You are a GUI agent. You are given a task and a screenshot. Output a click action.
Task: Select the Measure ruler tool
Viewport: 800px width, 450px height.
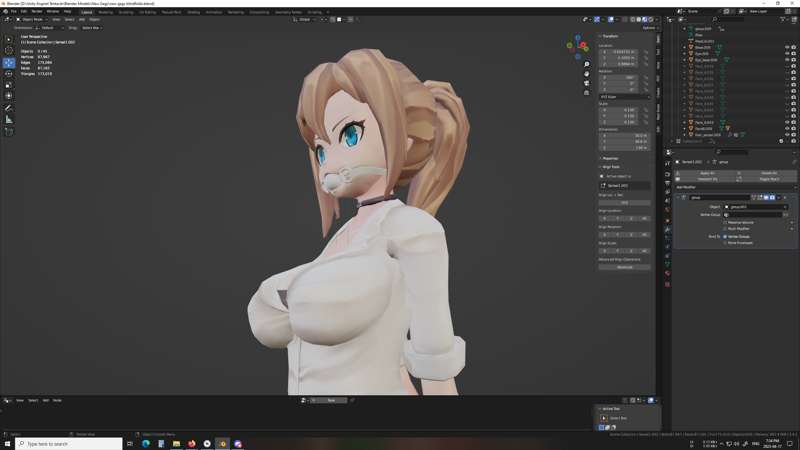pyautogui.click(x=9, y=120)
